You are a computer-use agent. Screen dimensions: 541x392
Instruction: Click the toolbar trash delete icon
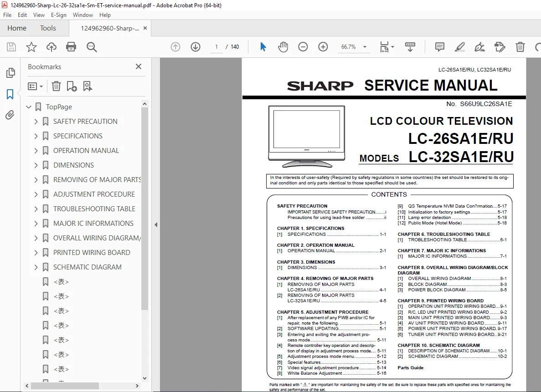pyautogui.click(x=520, y=47)
